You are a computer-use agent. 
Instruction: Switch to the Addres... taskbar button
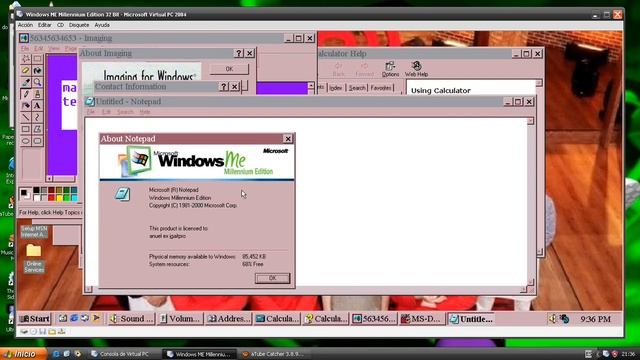(229, 319)
